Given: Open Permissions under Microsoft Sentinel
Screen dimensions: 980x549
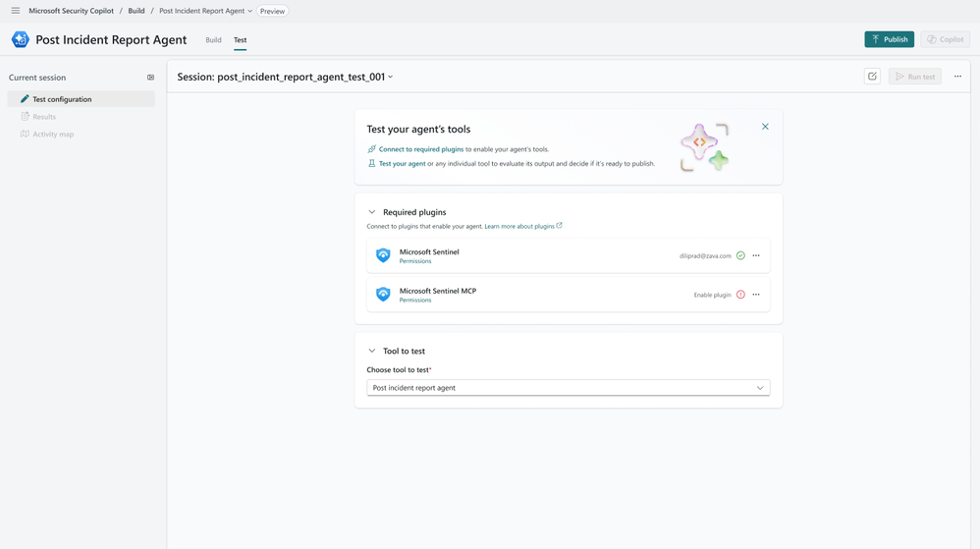Looking at the screenshot, I should [x=415, y=261].
